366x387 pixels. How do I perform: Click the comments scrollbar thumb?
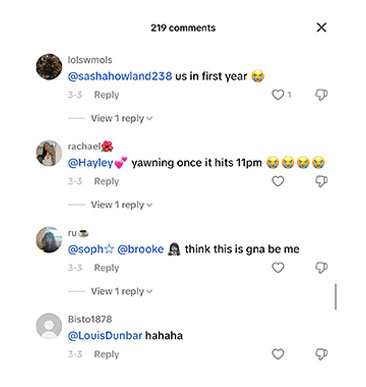335,297
